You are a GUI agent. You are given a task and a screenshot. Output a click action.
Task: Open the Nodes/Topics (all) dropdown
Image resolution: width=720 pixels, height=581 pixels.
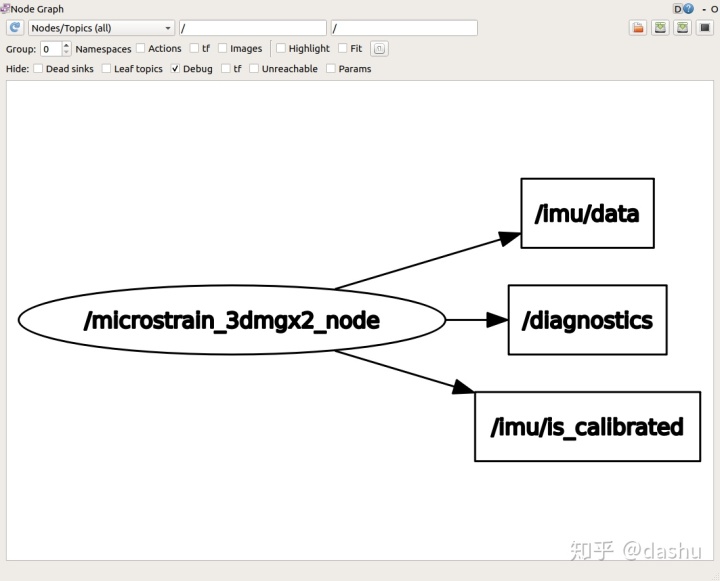click(x=101, y=28)
